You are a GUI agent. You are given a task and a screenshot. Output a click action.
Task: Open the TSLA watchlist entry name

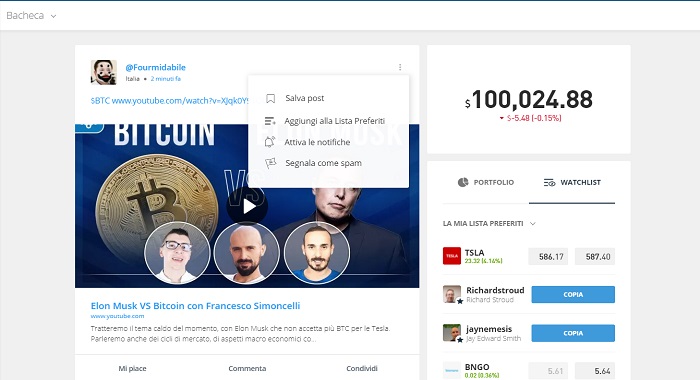tap(474, 253)
